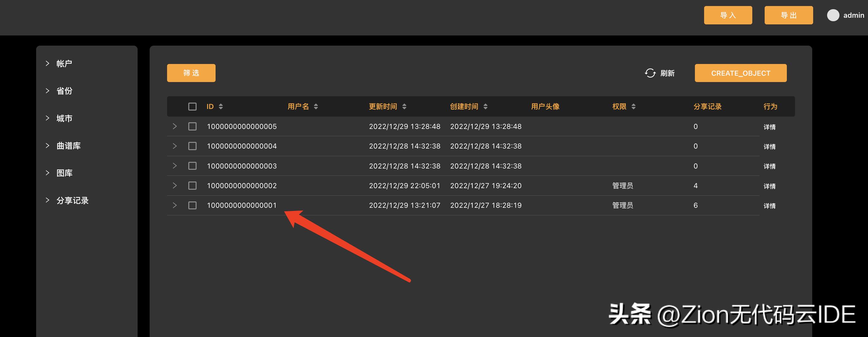Viewport: 868px width, 337px height.
Task: Open the 筛选 filter button
Action: (191, 73)
